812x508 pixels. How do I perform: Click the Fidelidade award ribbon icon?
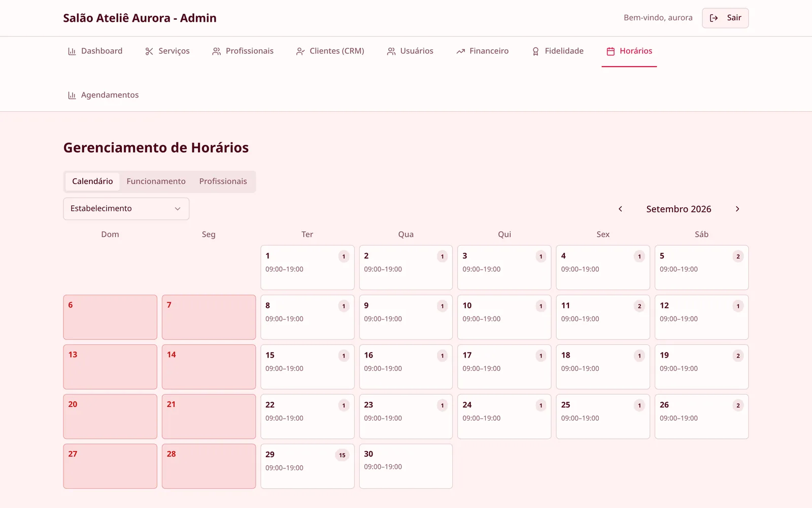[x=535, y=51]
